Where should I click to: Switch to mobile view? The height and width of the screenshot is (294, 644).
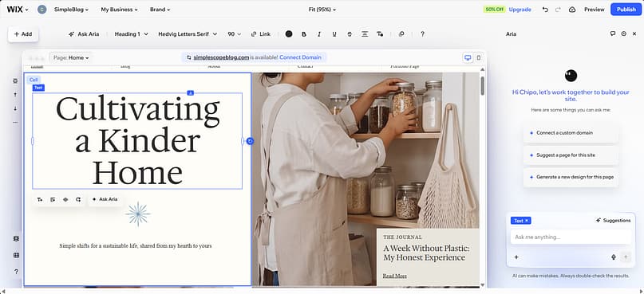click(x=479, y=57)
